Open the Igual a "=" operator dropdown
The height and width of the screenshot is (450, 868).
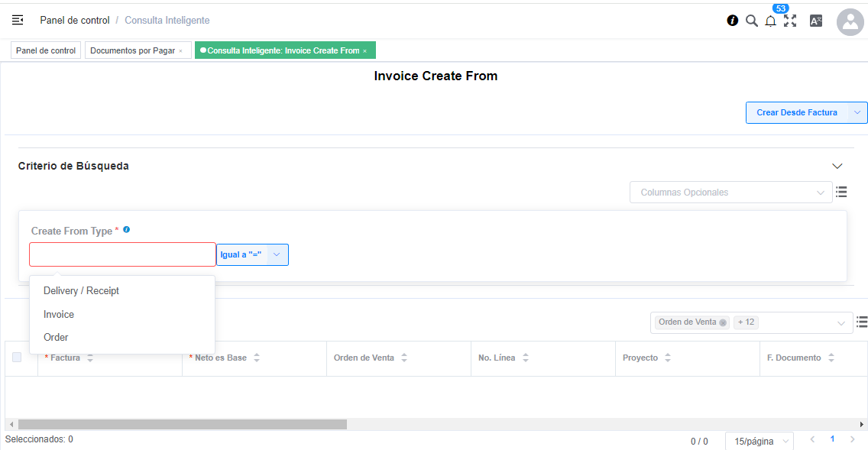(x=252, y=254)
